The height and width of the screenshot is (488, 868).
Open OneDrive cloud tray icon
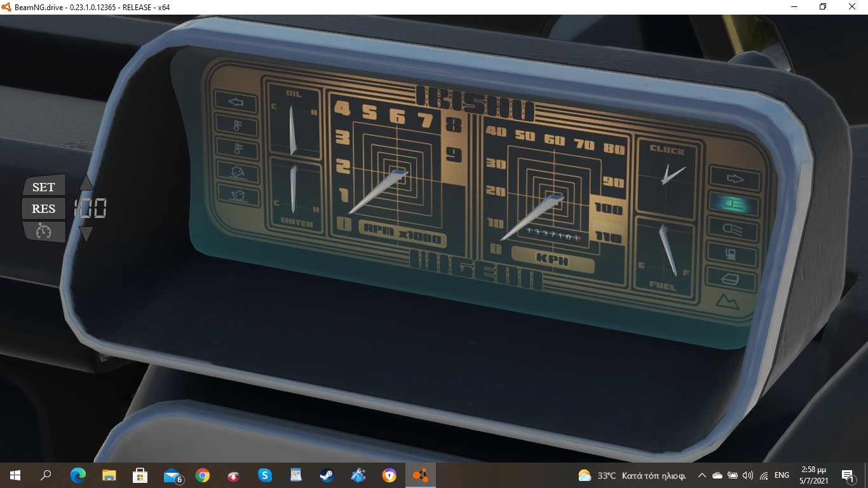[717, 475]
